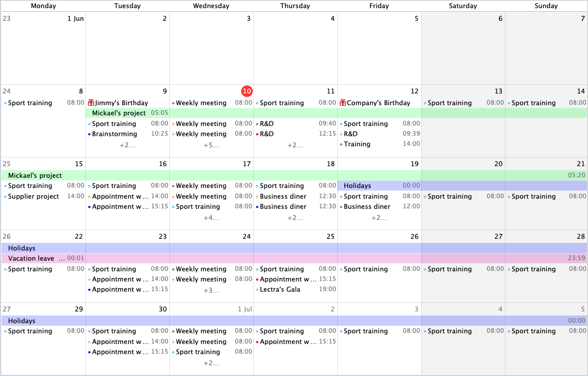This screenshot has height=376, width=588.
Task: Open the Lectra's Gala event at 19:00
Action: 280,290
